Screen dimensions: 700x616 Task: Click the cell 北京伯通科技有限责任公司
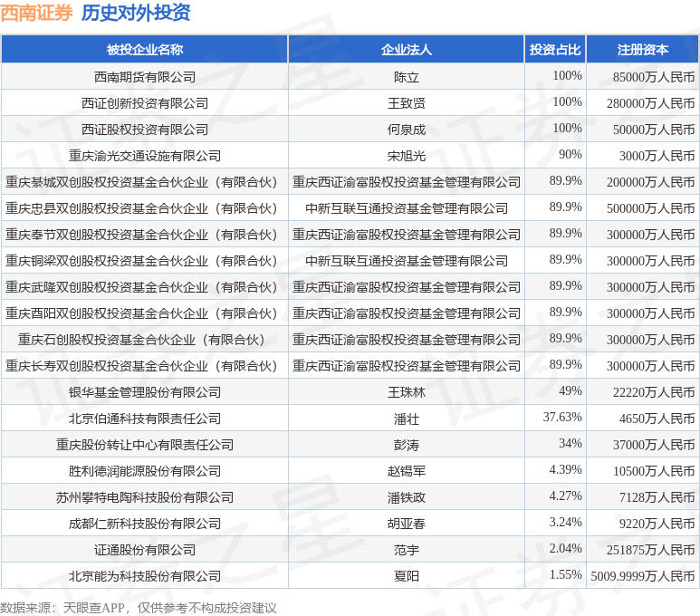145,419
